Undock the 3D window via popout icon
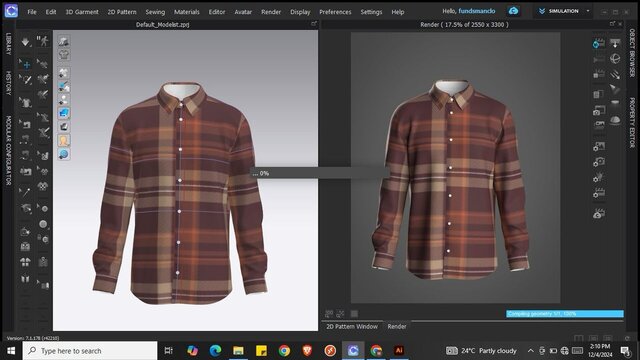640x360 pixels. (313, 24)
